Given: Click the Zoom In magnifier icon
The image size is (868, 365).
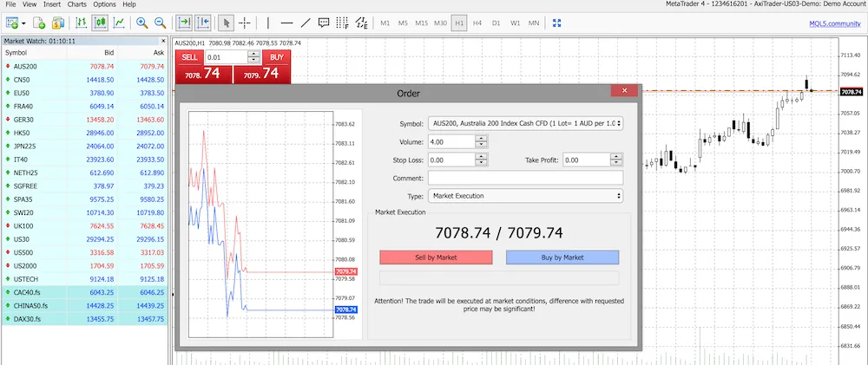Looking at the screenshot, I should (x=141, y=23).
